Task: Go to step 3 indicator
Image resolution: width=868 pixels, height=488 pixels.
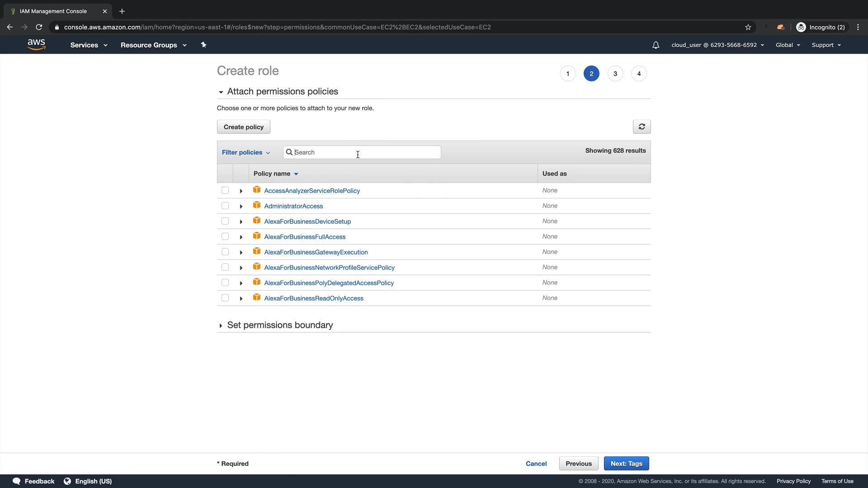Action: coord(615,74)
